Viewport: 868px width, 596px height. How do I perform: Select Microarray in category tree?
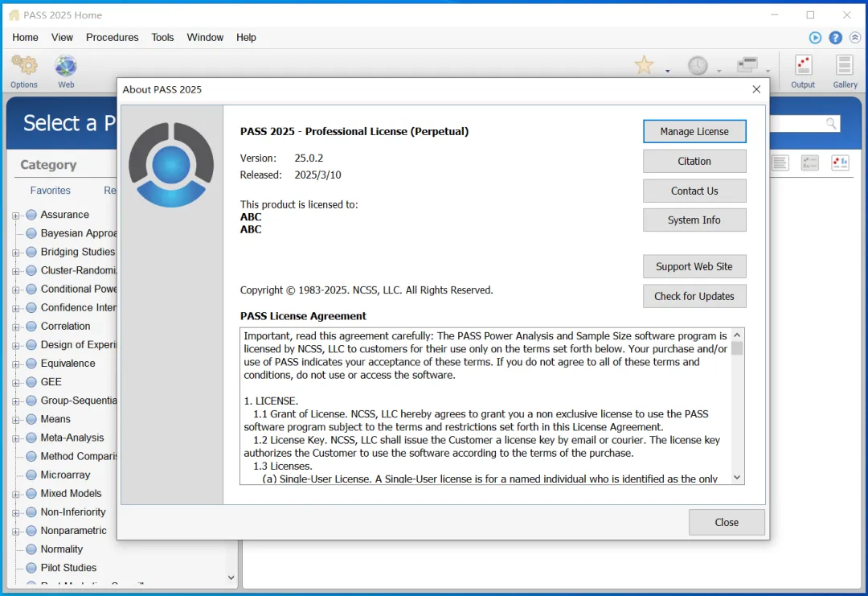tap(65, 475)
